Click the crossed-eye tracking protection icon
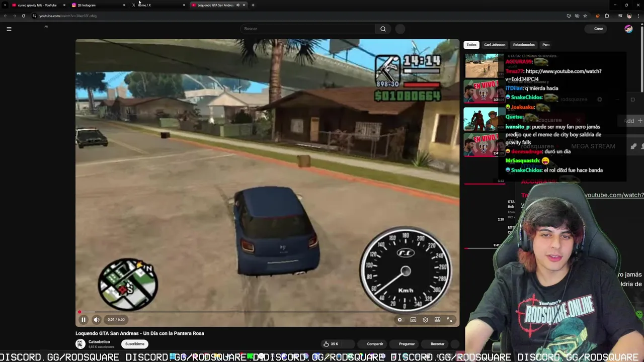This screenshot has height=362, width=644. pos(577,16)
